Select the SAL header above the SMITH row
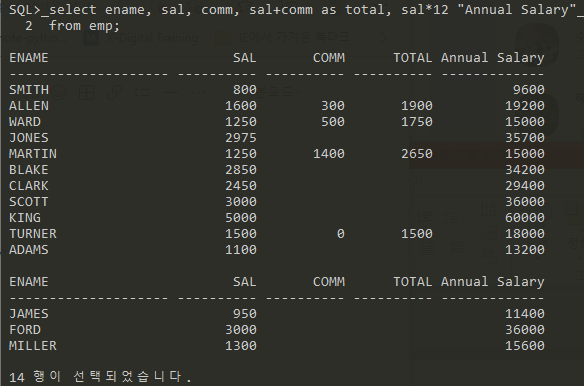This screenshot has width=584, height=386. click(245, 58)
